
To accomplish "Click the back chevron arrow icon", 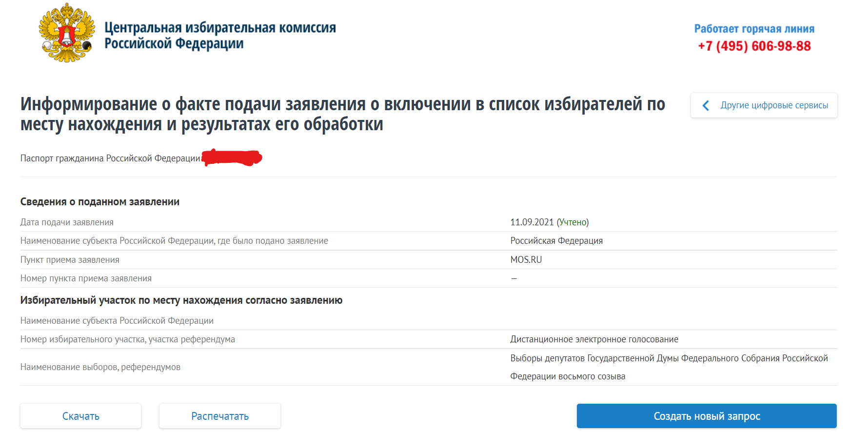I will point(706,105).
